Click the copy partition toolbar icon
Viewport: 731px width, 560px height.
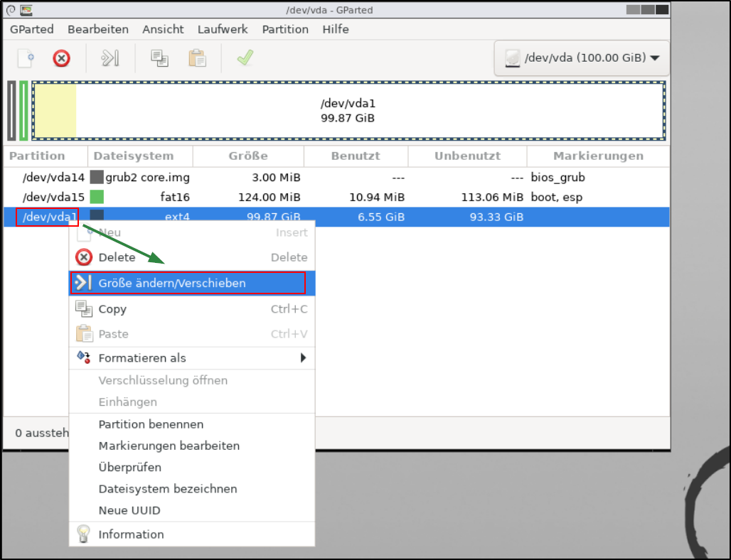click(x=159, y=58)
